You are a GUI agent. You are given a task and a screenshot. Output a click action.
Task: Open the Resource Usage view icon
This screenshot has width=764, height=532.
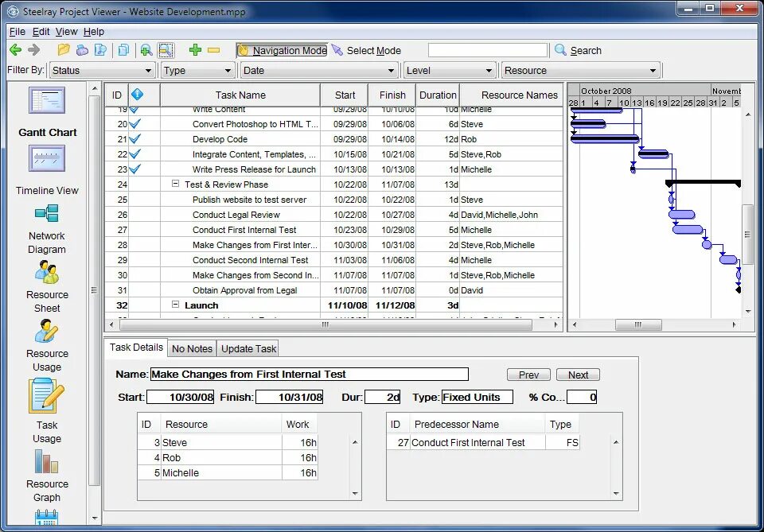click(47, 331)
